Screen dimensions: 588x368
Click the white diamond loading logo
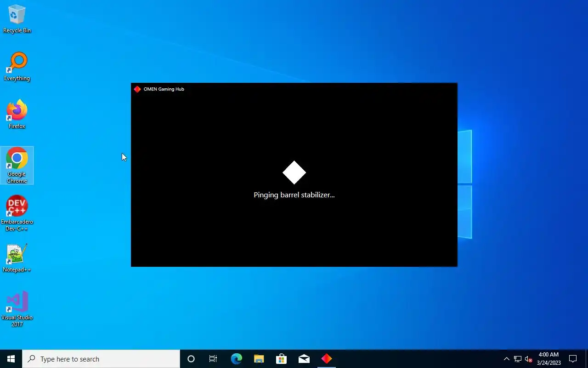294,172
